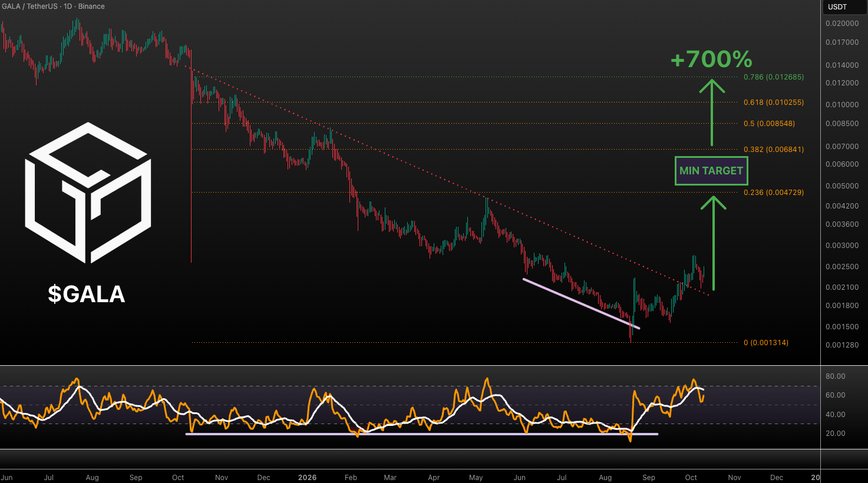Viewport: 868px width, 483px height.
Task: Click 0.002100 on the price axis
Action: (842, 287)
